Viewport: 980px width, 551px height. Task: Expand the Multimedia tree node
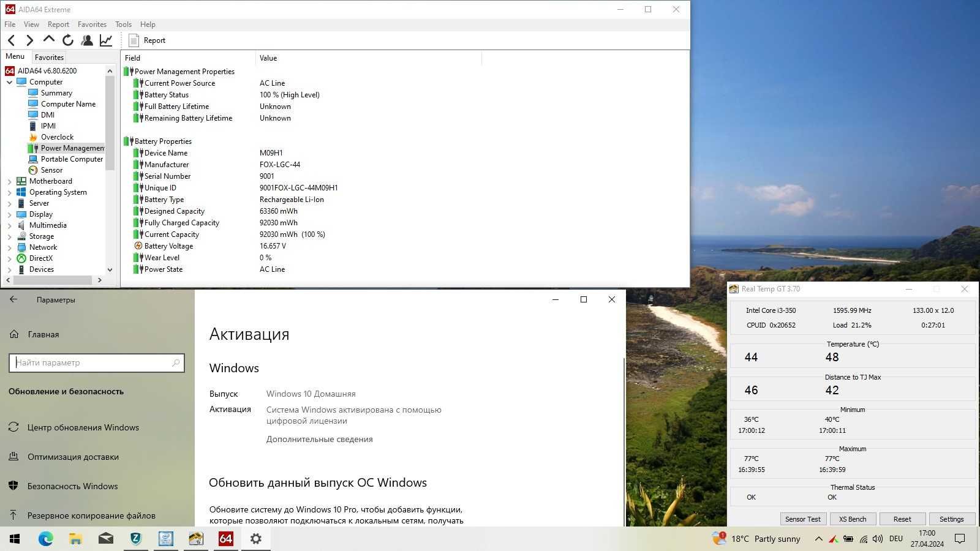click(9, 225)
